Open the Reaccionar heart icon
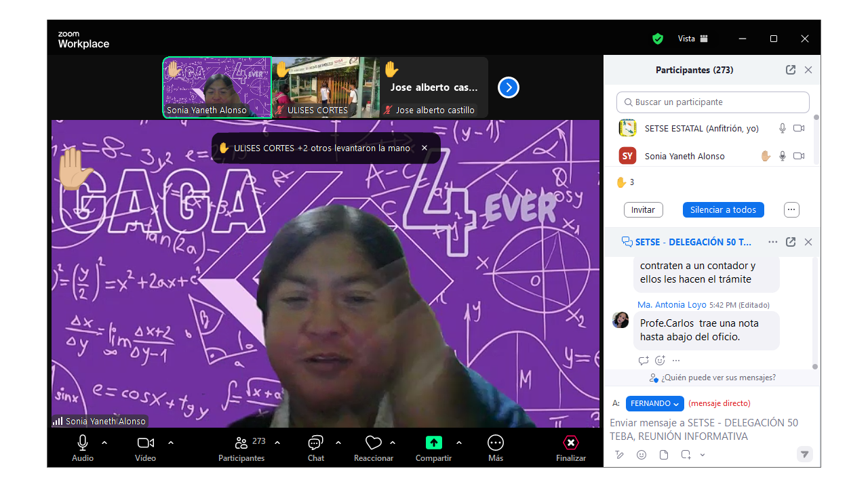Viewport: 868px width, 488px height. coord(373,443)
